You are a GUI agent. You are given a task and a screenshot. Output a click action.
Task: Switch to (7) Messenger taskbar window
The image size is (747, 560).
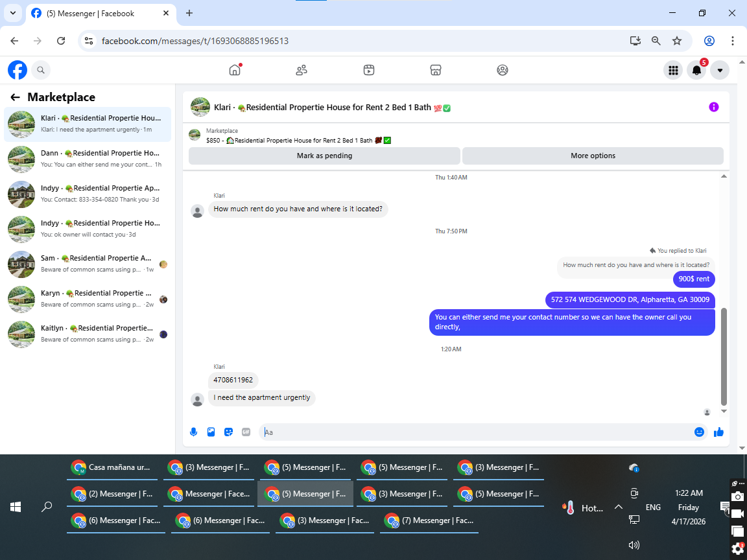[429, 521]
